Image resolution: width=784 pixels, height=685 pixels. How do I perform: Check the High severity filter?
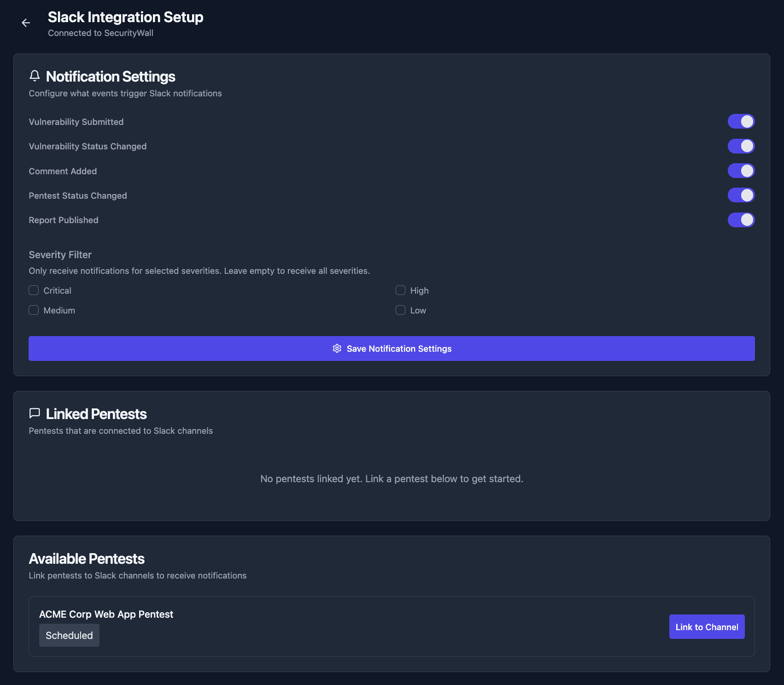pos(400,290)
